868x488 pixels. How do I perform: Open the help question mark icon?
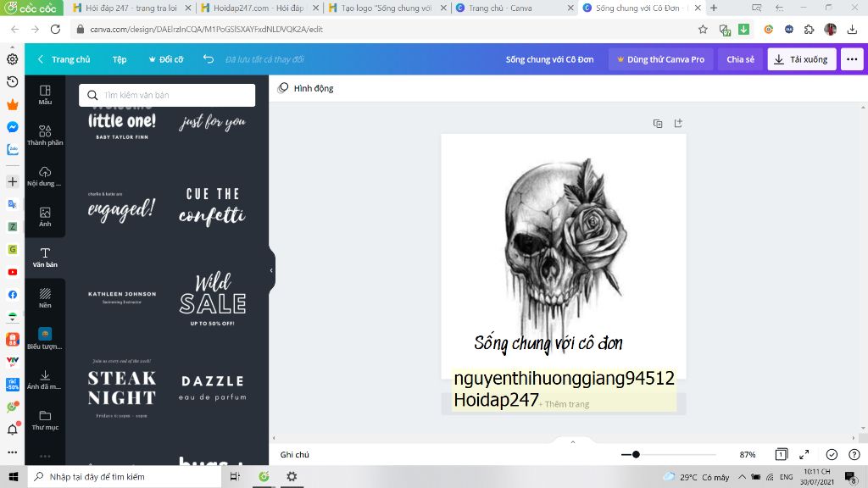(x=854, y=454)
